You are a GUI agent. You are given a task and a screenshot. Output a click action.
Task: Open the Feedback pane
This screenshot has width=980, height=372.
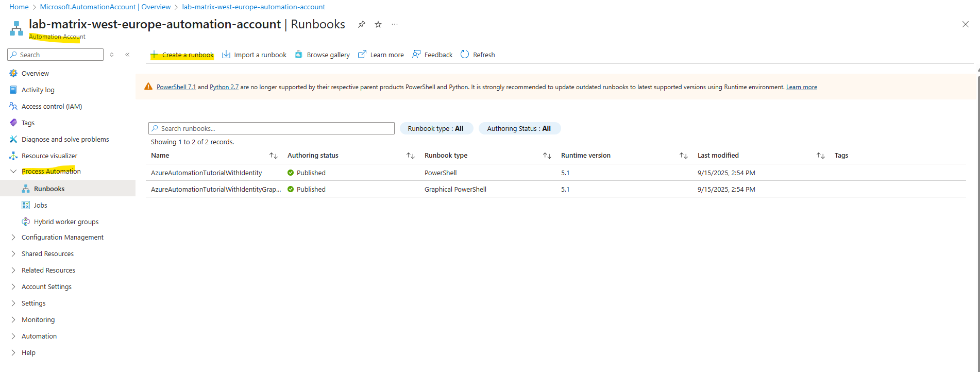(x=432, y=55)
